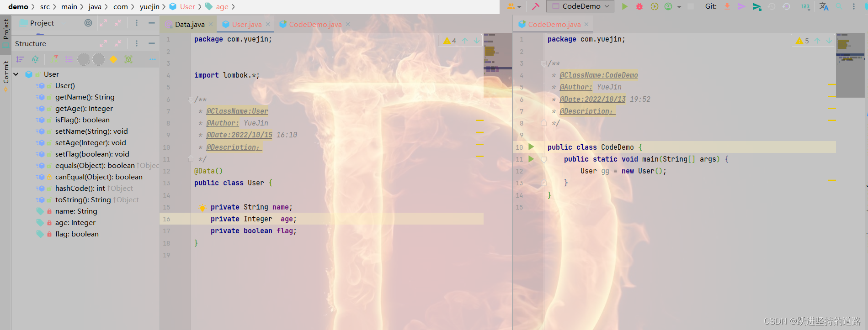Hide the Structure panel with minus icon
Image resolution: width=868 pixels, height=330 pixels.
pos(151,43)
